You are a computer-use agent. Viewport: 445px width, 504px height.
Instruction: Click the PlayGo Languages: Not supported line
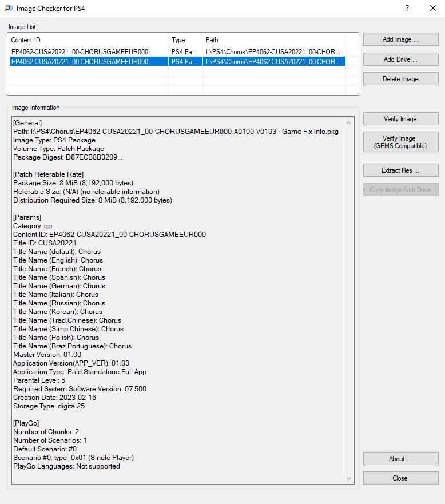[66, 466]
